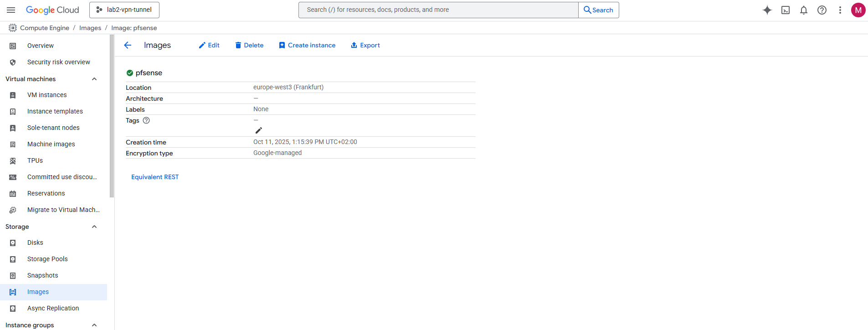This screenshot has height=330, width=868.
Task: Click Compute Engine in the breadcrumb
Action: tap(45, 28)
